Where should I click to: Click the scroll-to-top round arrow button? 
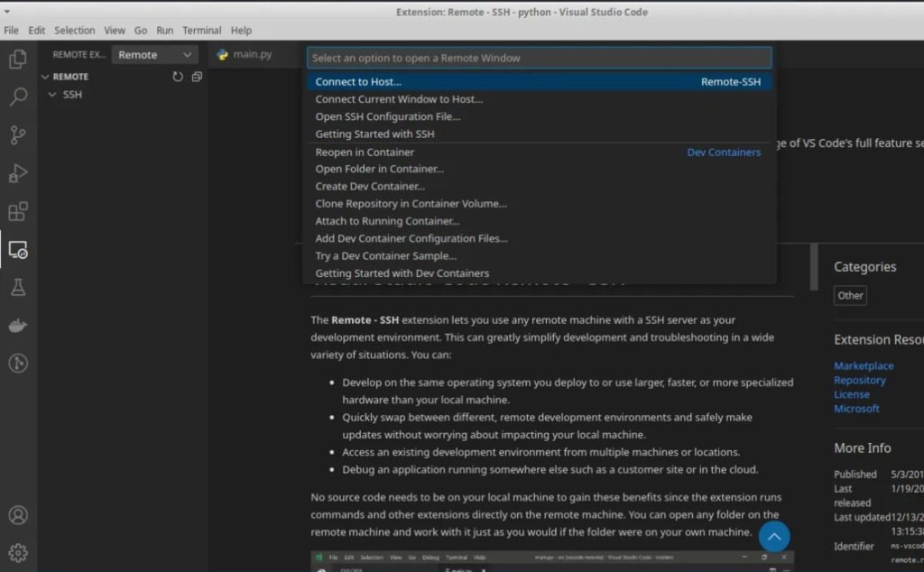tap(773, 537)
